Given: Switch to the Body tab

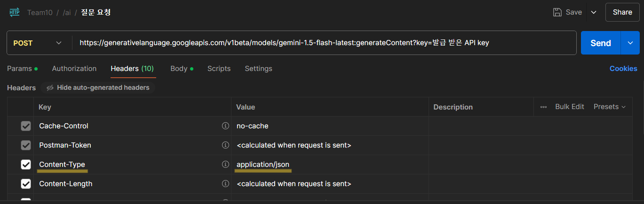Looking at the screenshot, I should (x=179, y=69).
